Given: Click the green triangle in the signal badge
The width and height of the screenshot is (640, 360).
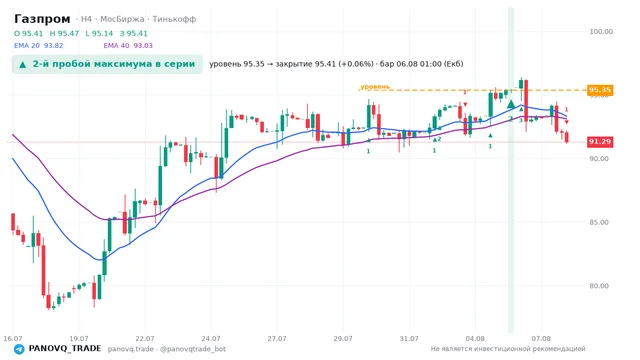Looking at the screenshot, I should [x=23, y=64].
